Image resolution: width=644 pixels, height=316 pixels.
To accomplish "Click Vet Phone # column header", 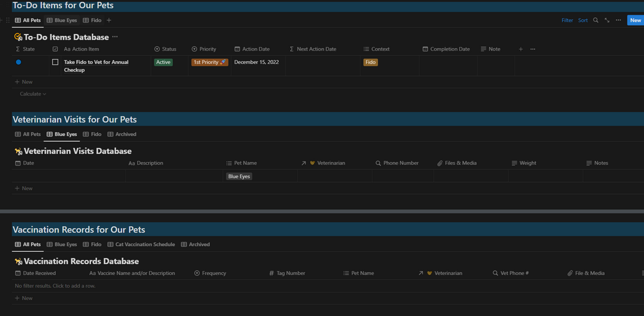I will pyautogui.click(x=511, y=273).
